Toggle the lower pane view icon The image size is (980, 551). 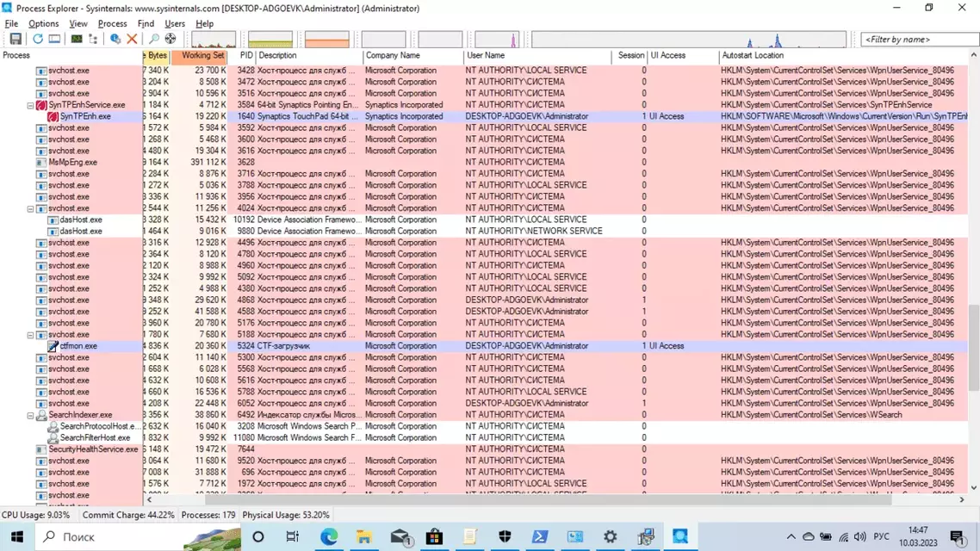55,40
